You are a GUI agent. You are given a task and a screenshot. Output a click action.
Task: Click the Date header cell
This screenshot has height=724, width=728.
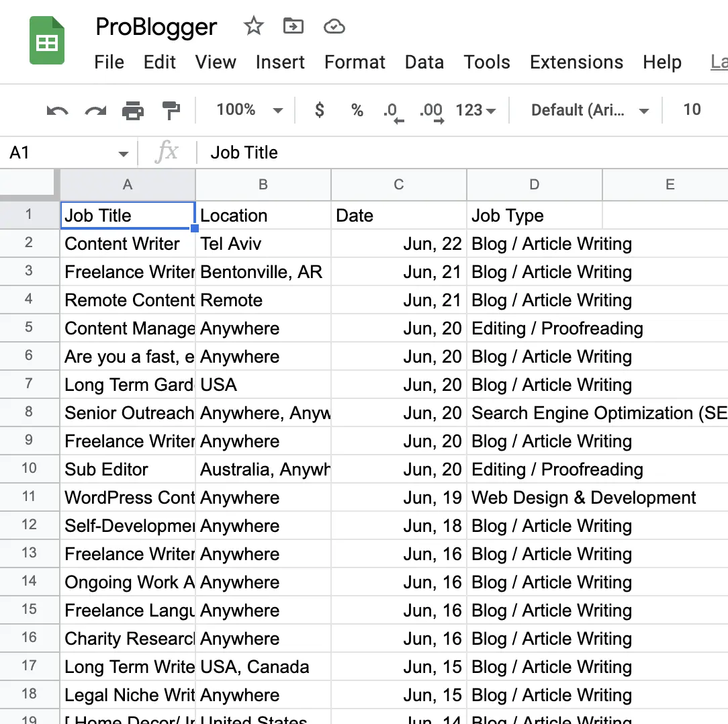click(x=399, y=216)
